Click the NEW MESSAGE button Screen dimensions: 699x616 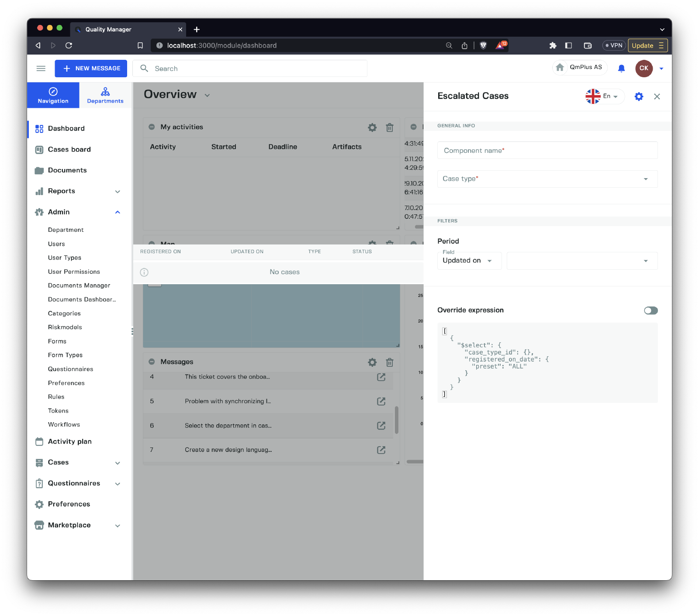click(91, 69)
